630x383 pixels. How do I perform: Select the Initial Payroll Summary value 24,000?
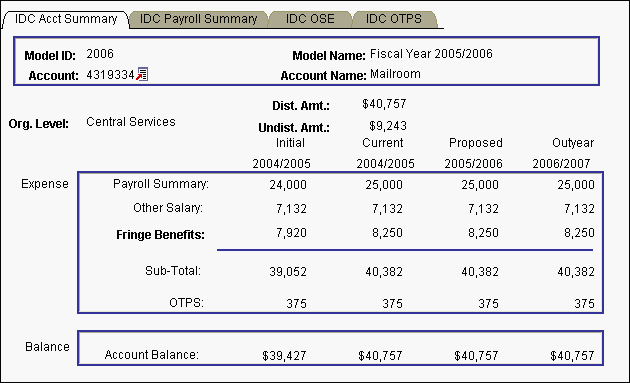288,184
